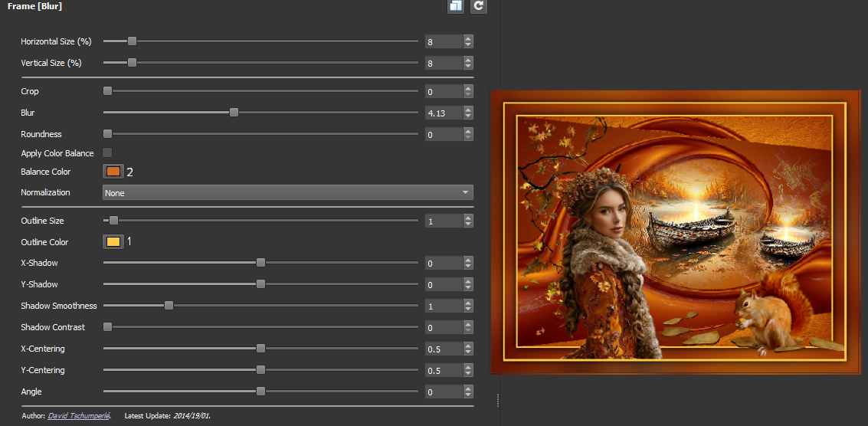Click the Roundness spinner arrows
868x426 pixels.
(468, 135)
